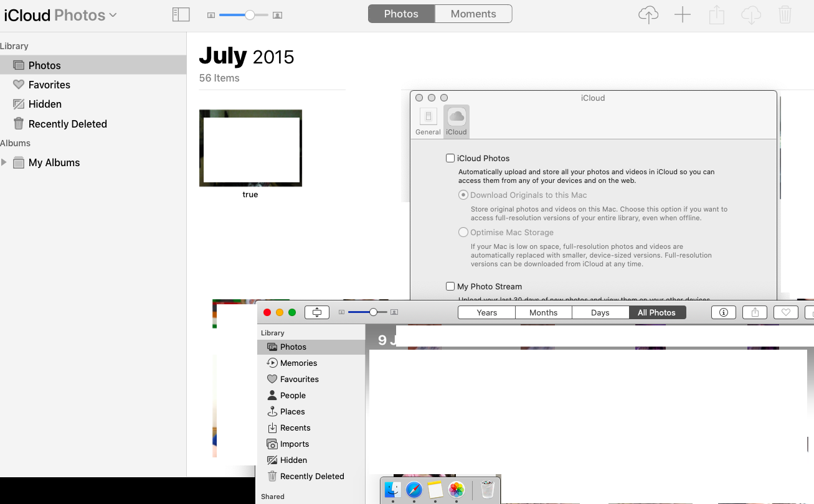
Task: Open the Finder icon in the Dock
Action: 392,490
